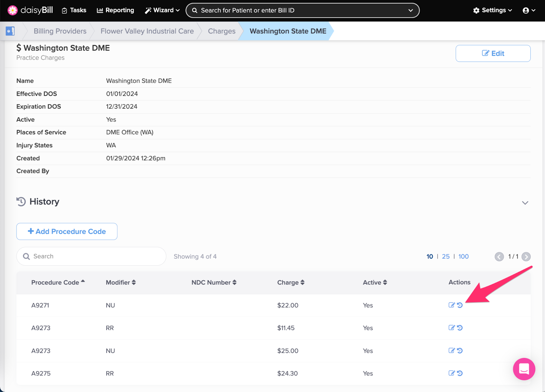Click the daisyBill flower logo
Screen dimensions: 545x392
13,10
